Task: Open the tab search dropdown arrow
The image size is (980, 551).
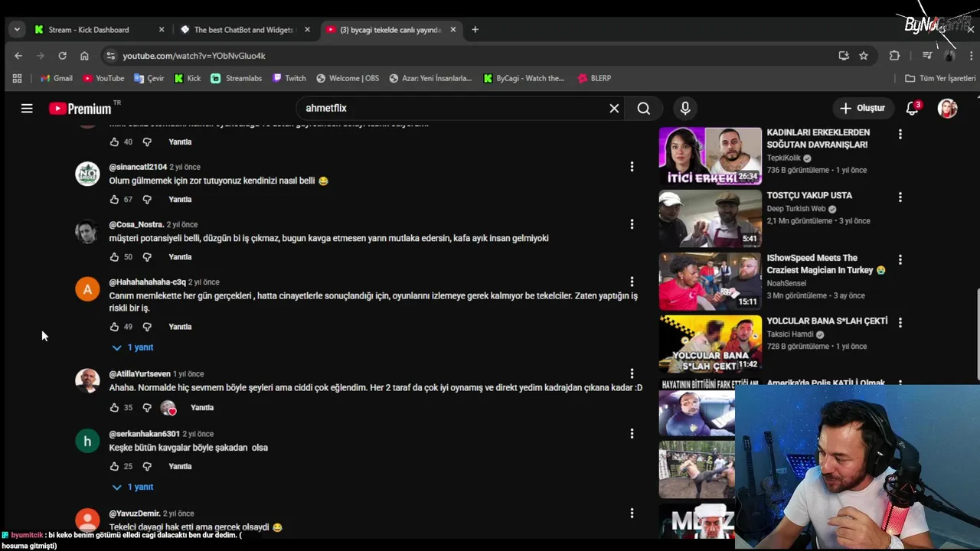Action: coord(17,30)
